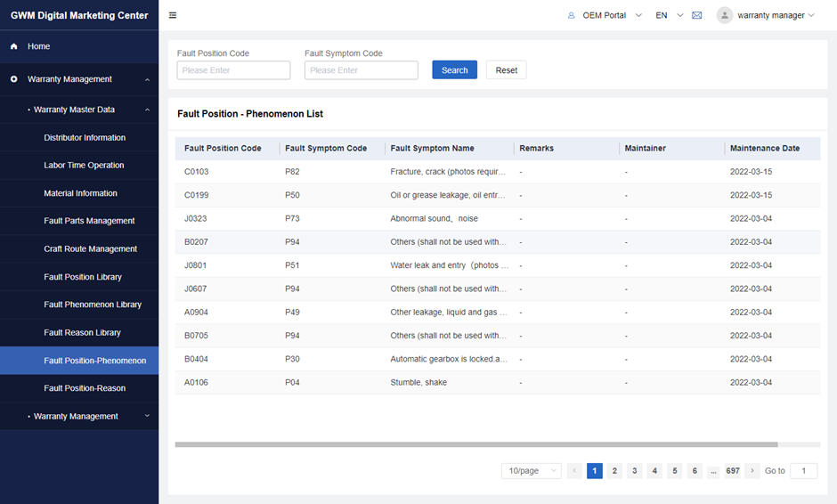
Task: Collapse the Warranty Master Data submenu
Action: [147, 110]
